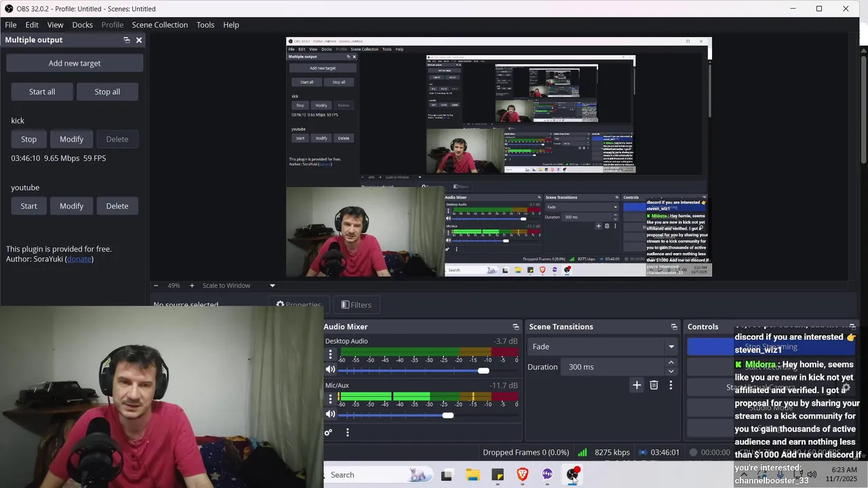Open Mic/Aux three-dot options menu

(330, 399)
